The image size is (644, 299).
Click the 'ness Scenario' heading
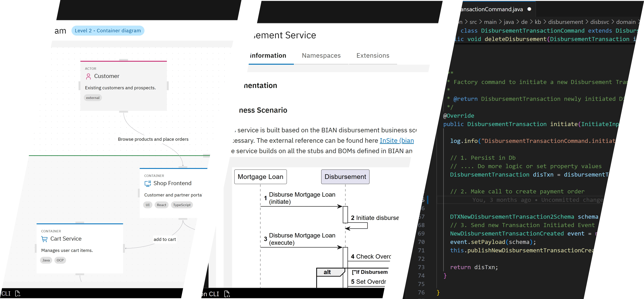point(263,110)
